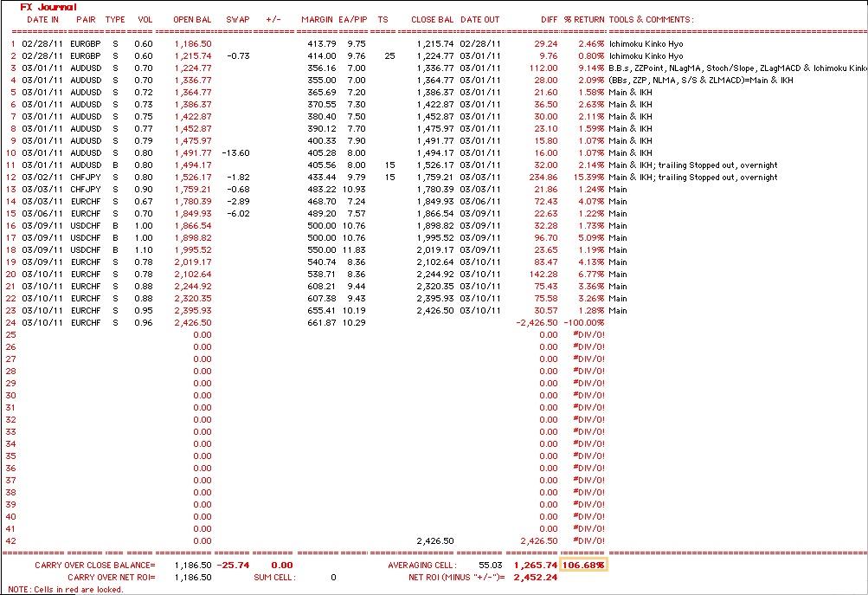Click the locked cells note at bottom
The image size is (868, 595).
(x=65, y=590)
